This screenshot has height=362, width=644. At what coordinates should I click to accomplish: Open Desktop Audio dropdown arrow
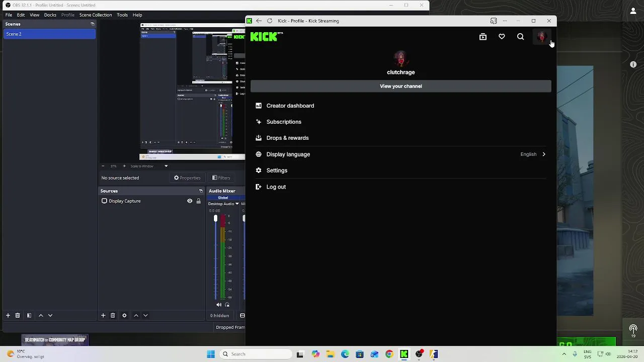point(237,204)
